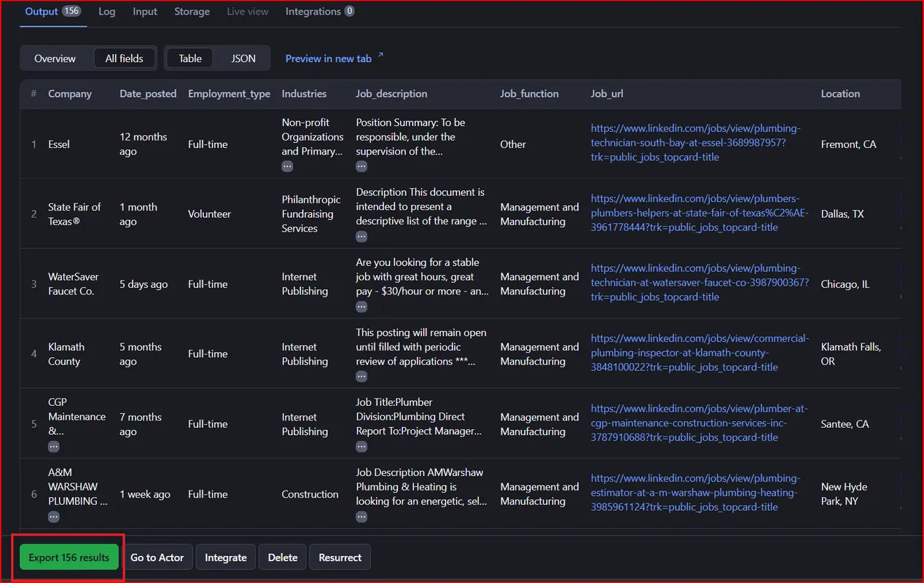Click the 'Chicago, IL' location cell
This screenshot has height=583, width=924.
point(845,284)
